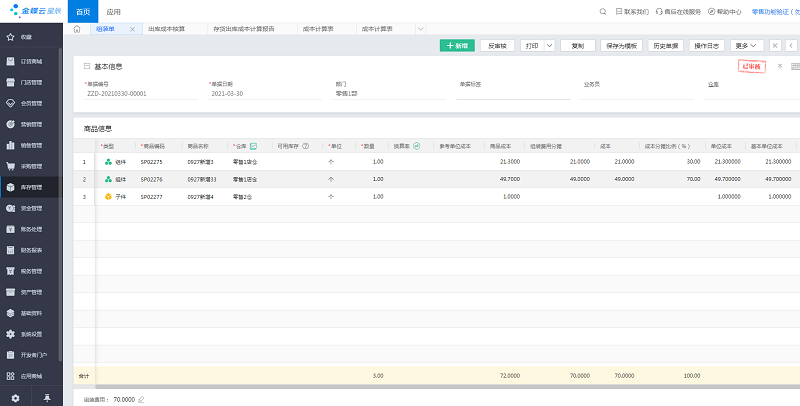
Task: Switch to 出库成本核算 tab
Action: (166, 29)
